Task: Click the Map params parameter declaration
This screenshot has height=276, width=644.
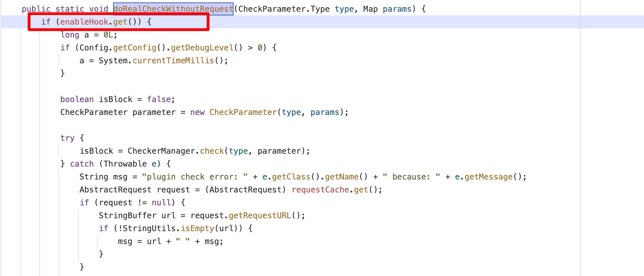Action: [387, 9]
